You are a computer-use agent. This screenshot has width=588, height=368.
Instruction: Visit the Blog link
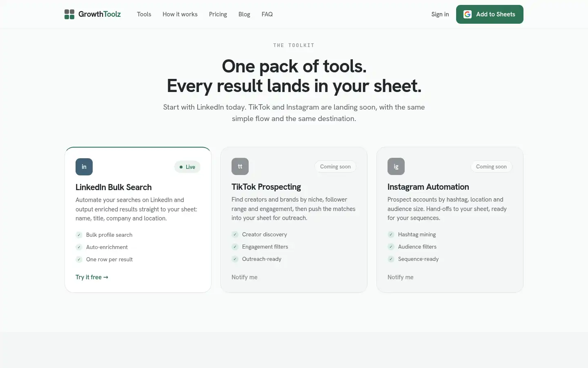pos(244,14)
